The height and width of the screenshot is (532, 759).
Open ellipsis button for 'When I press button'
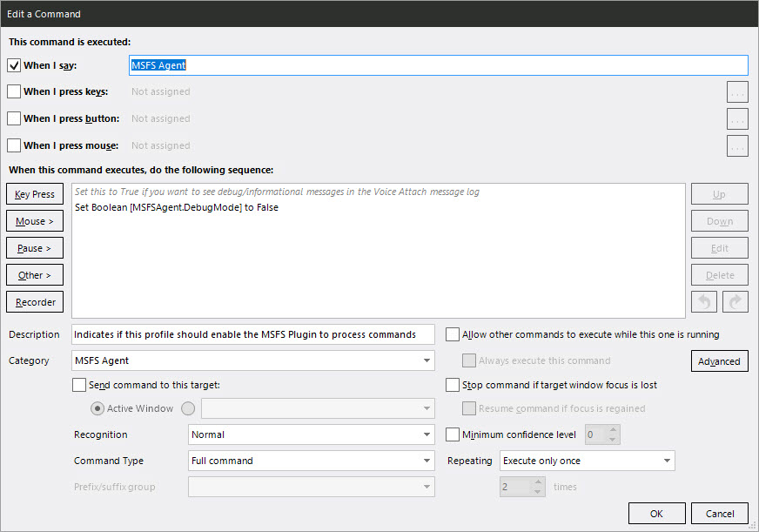[737, 119]
